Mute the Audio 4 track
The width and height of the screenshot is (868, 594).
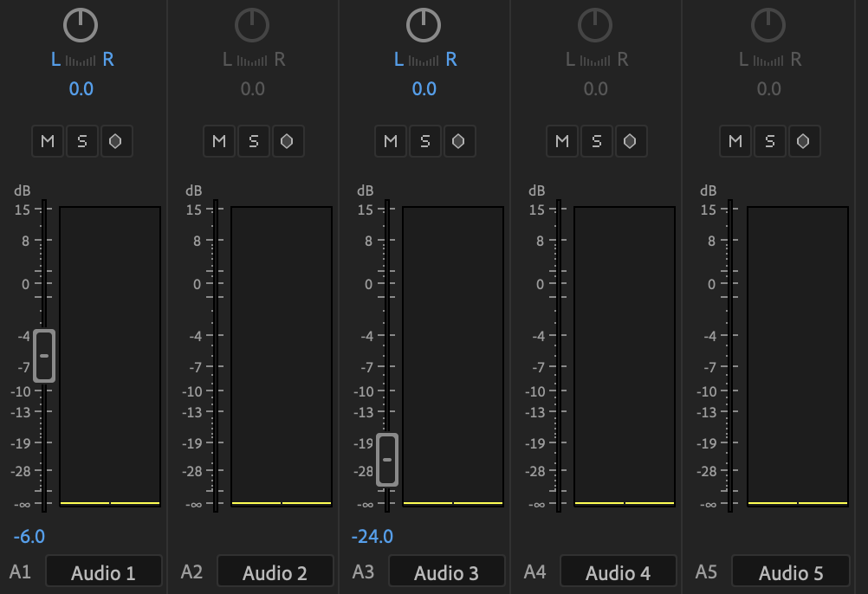561,140
